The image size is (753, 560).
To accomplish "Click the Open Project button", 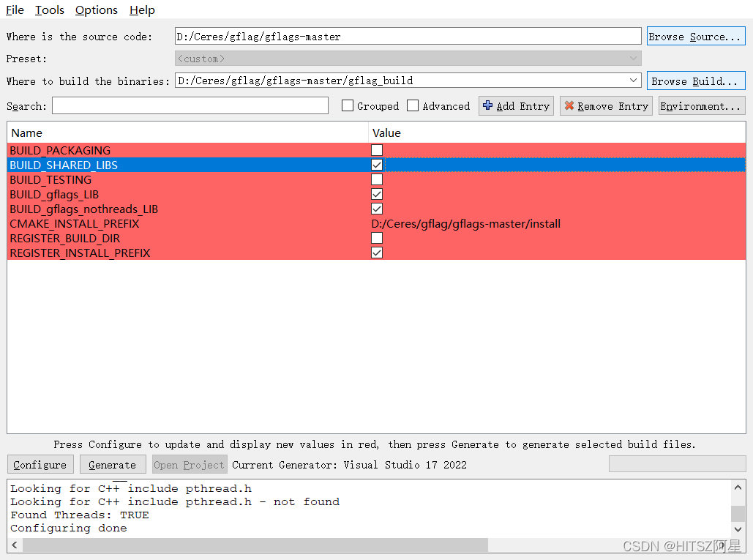I will click(x=190, y=465).
